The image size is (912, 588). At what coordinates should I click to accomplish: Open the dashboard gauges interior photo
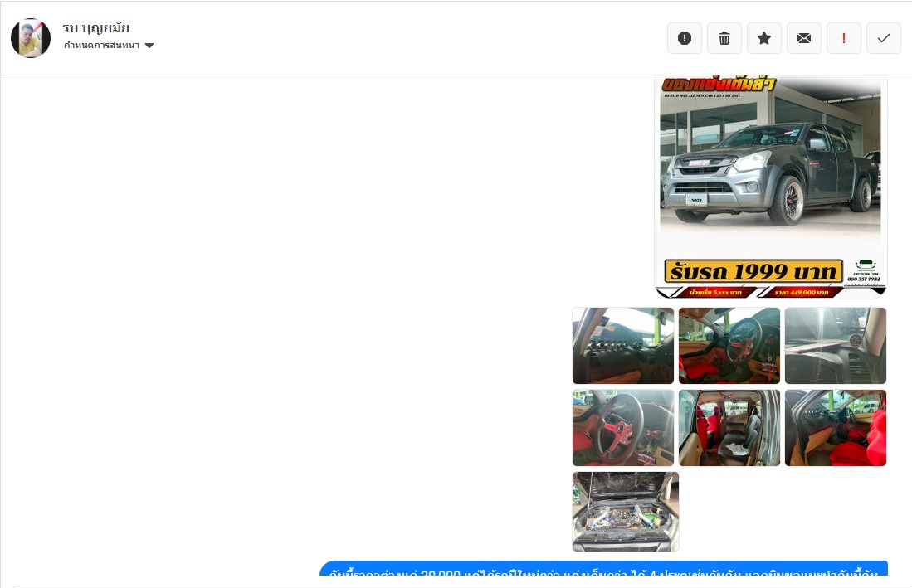(x=623, y=346)
